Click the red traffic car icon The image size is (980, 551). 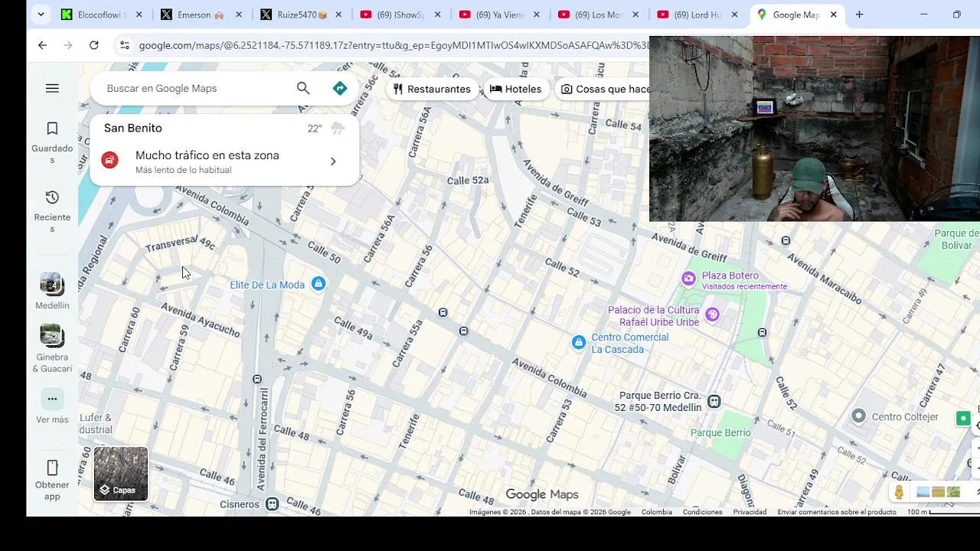click(110, 161)
